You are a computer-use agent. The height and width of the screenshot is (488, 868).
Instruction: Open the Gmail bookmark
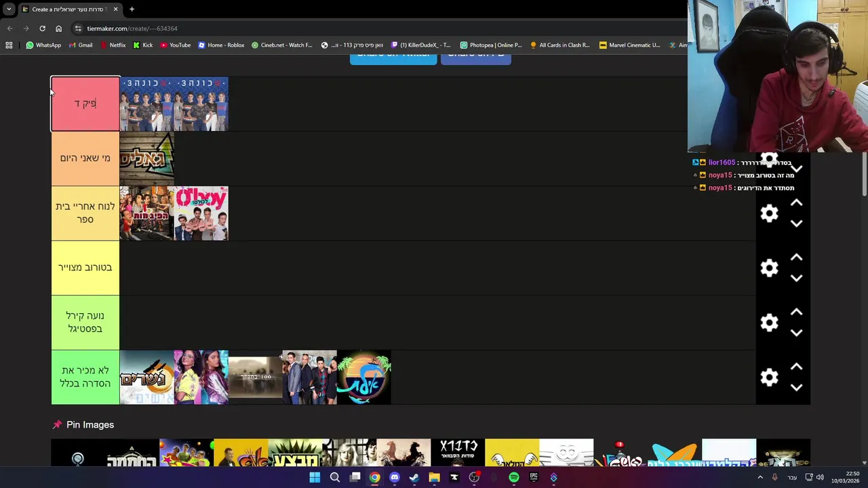pos(80,45)
